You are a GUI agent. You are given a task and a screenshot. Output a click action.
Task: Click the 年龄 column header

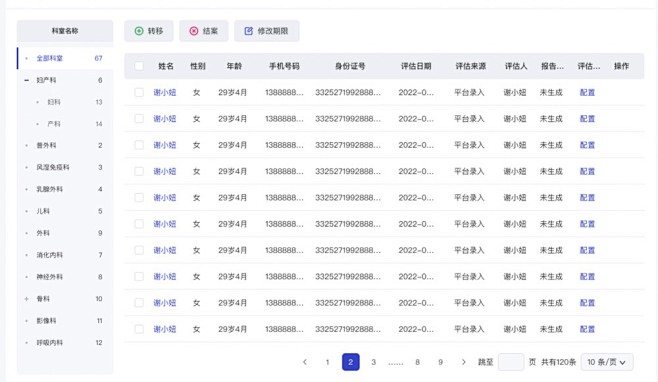point(234,66)
